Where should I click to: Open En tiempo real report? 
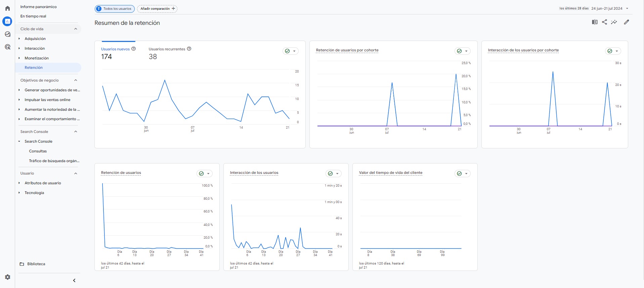click(33, 16)
